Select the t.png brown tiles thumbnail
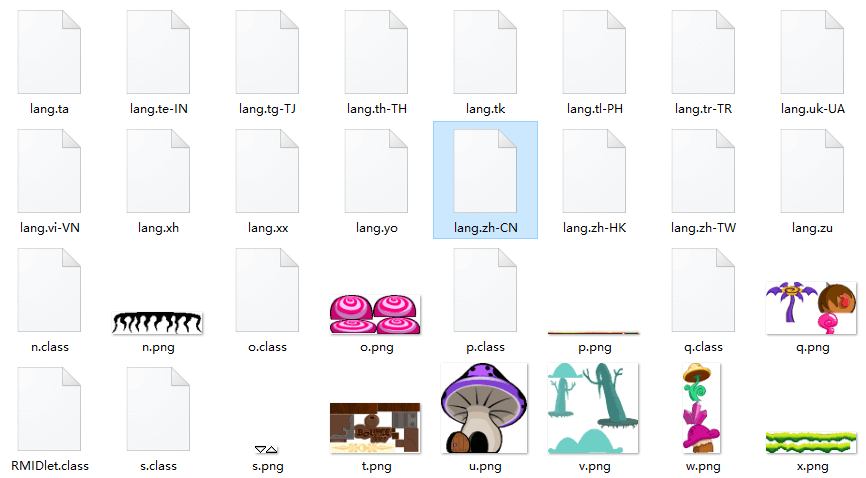The image size is (866, 478). 375,428
